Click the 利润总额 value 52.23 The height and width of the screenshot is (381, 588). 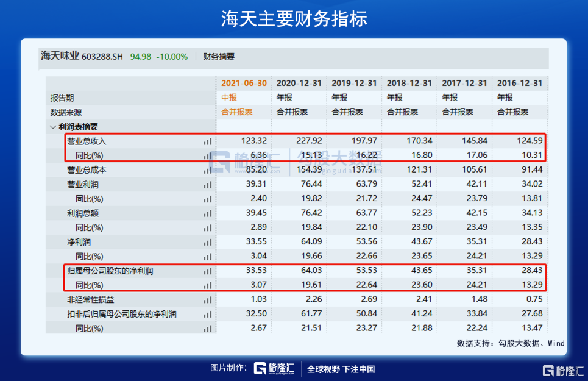(422, 213)
